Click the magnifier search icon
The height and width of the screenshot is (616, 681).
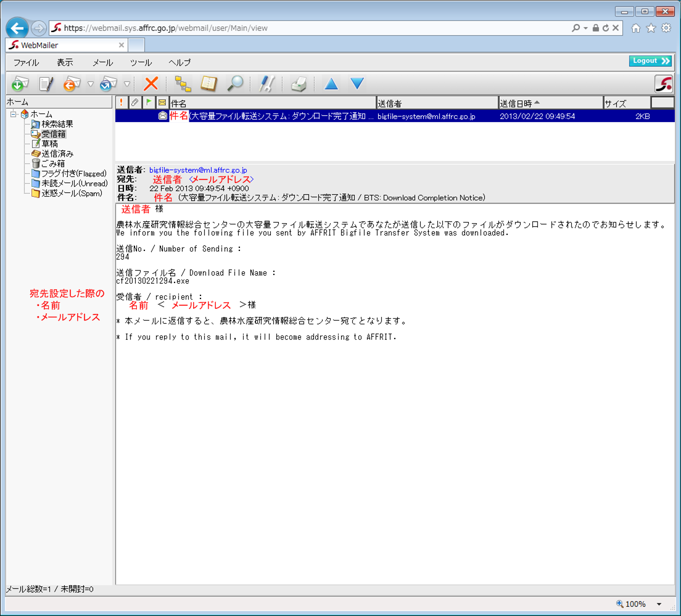(235, 84)
